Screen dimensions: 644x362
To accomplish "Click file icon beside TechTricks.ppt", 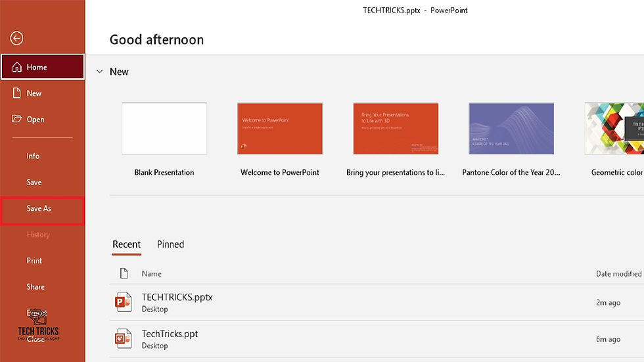I will 124,338.
